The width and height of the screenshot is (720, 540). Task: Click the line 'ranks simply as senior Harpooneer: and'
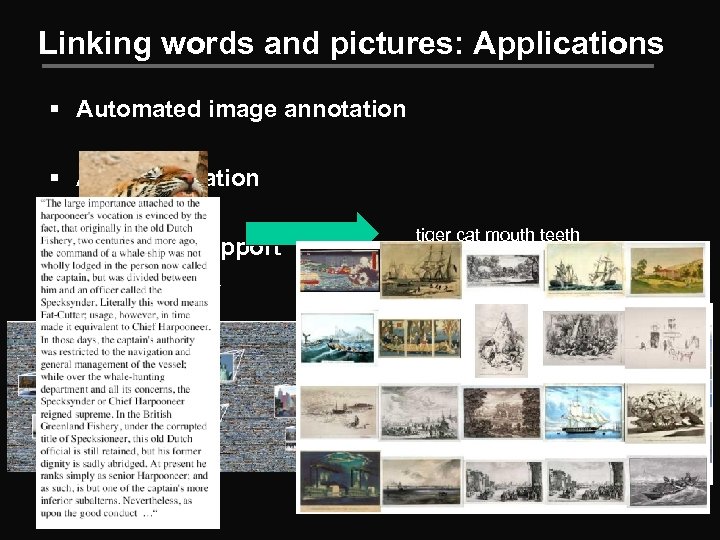(124, 476)
